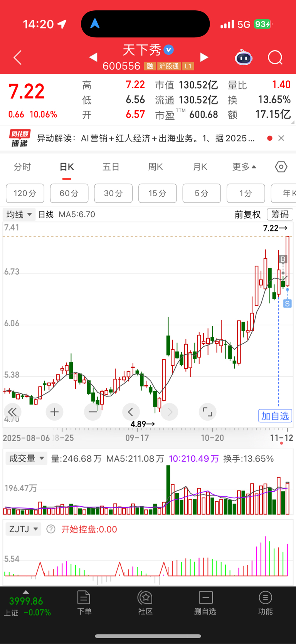This screenshot has height=644, width=296.
Task: Move chart cursor left one candle
Action: pos(131,412)
